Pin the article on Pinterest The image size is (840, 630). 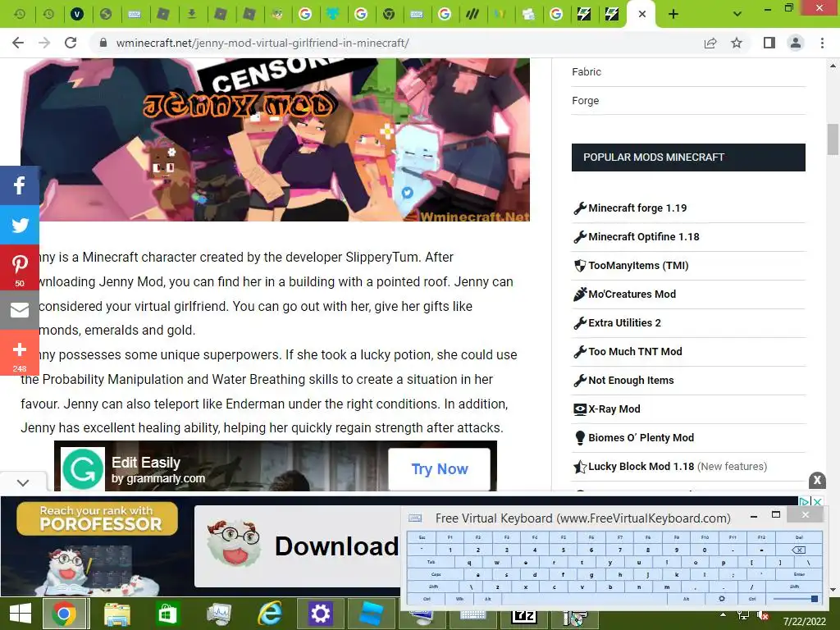pyautogui.click(x=20, y=267)
